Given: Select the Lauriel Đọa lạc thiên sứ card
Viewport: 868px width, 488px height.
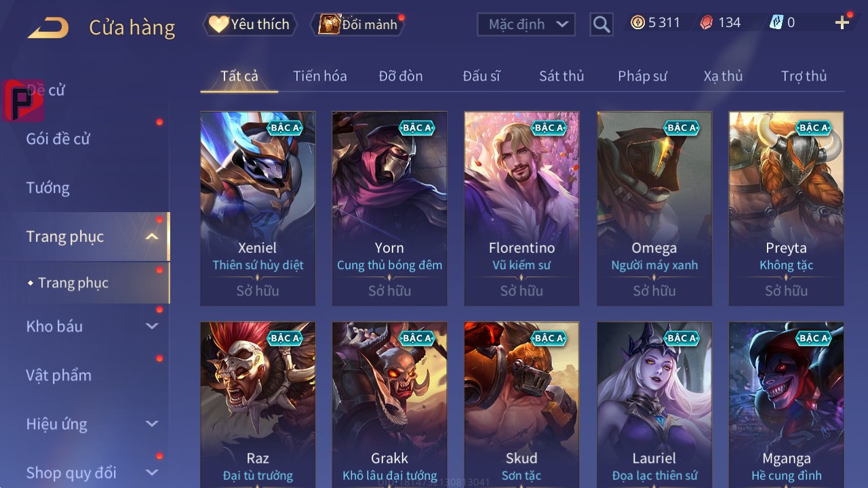Looking at the screenshot, I should tap(654, 405).
